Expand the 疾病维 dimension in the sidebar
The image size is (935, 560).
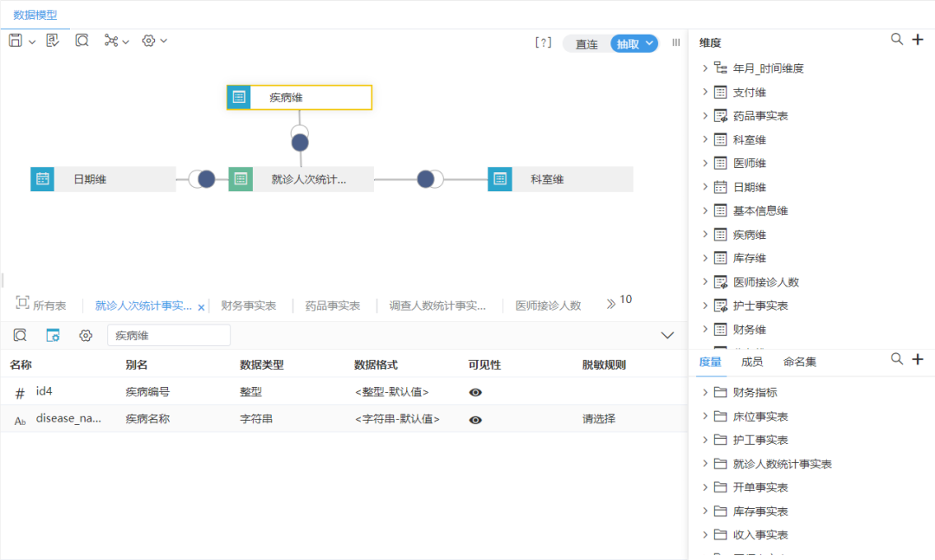pyautogui.click(x=706, y=234)
